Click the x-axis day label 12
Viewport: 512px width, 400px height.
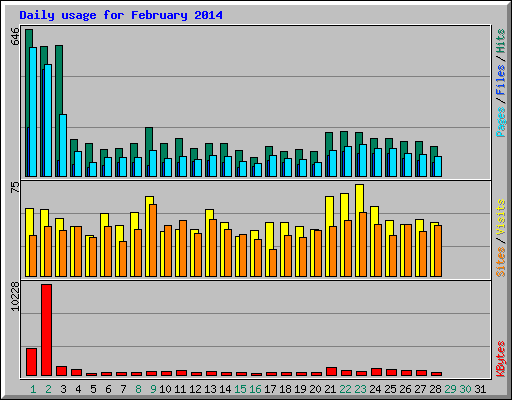coord(195,389)
